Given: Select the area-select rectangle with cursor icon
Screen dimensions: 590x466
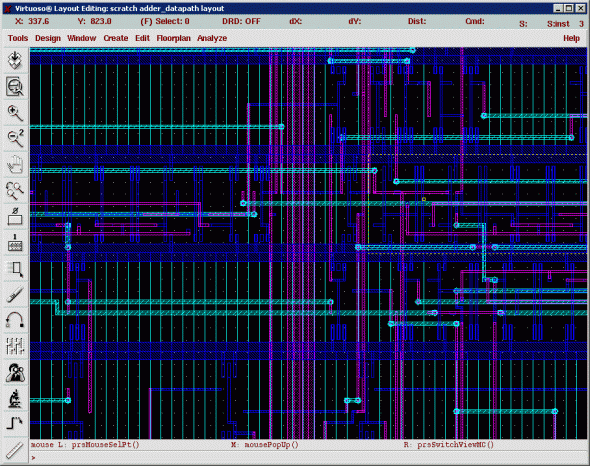Looking at the screenshot, I should [x=15, y=269].
